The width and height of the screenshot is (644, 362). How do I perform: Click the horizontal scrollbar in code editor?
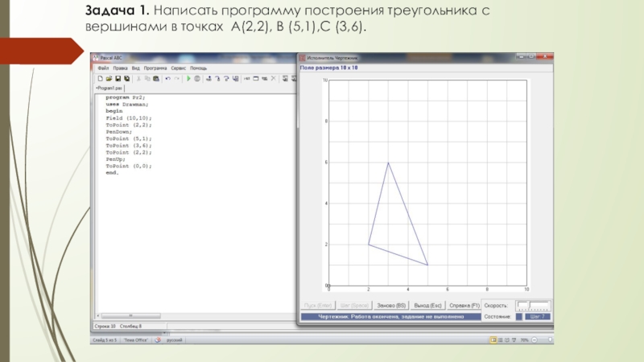(130, 316)
